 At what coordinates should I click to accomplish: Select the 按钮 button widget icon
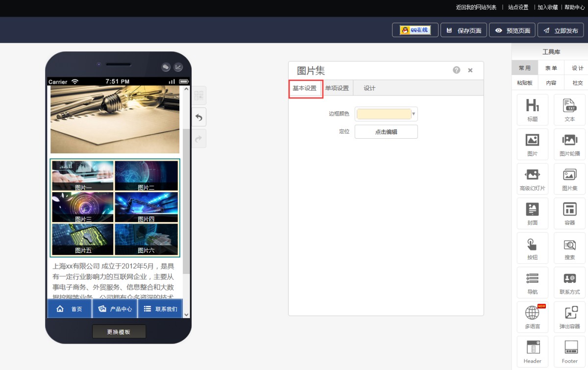pos(532,244)
